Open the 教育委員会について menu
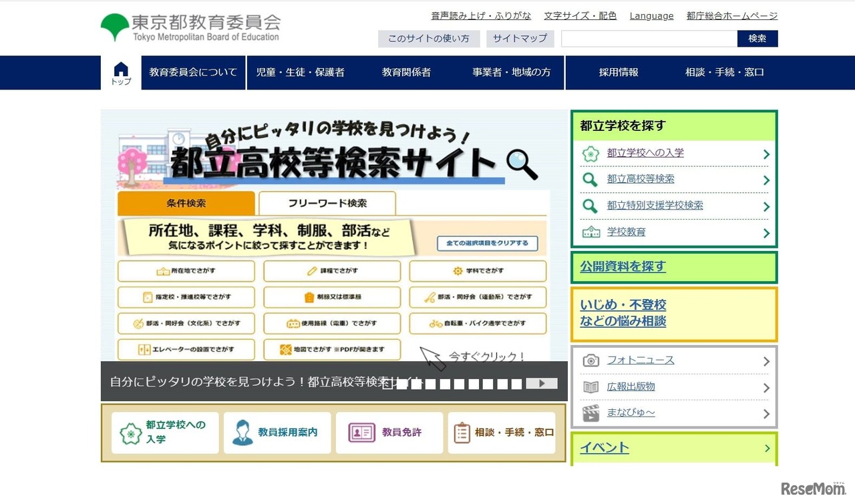The width and height of the screenshot is (855, 504). tap(194, 73)
